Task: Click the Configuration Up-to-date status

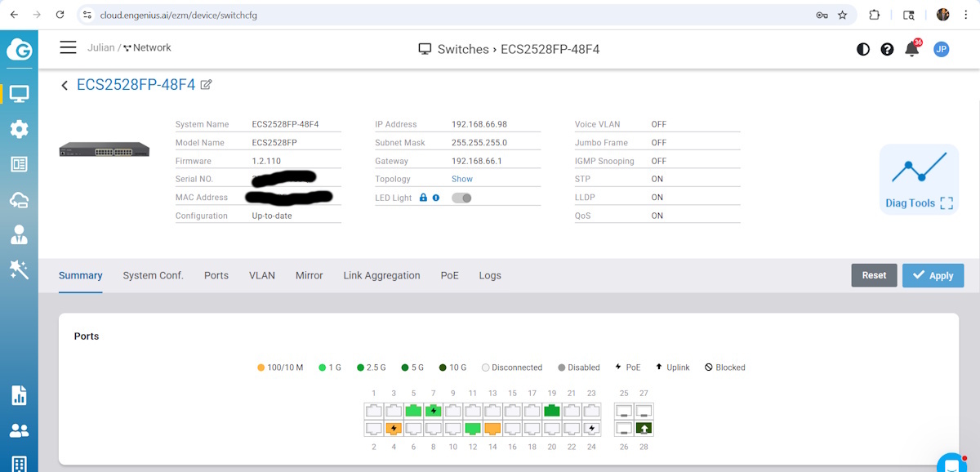Action: click(272, 216)
